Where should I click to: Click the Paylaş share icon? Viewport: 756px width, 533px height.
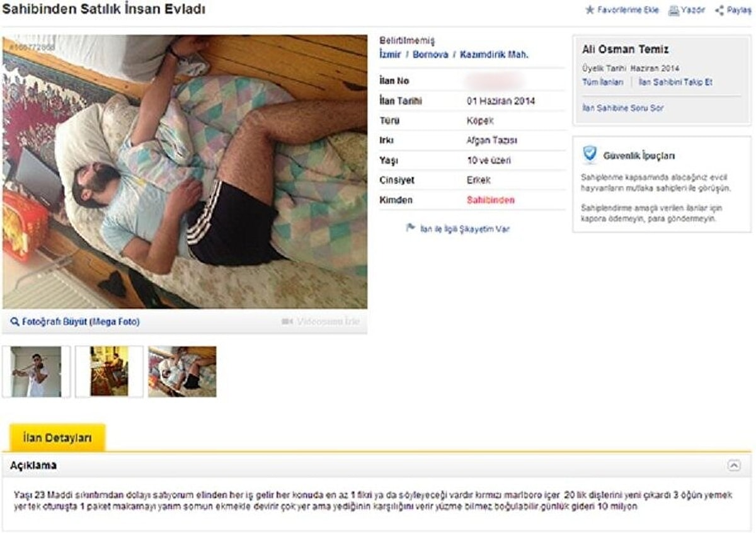[719, 10]
